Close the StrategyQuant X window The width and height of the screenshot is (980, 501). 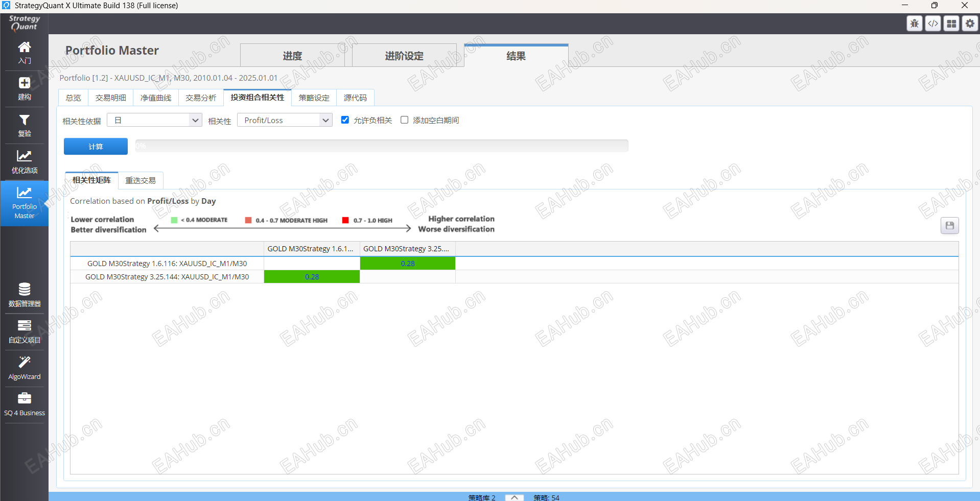(x=965, y=5)
